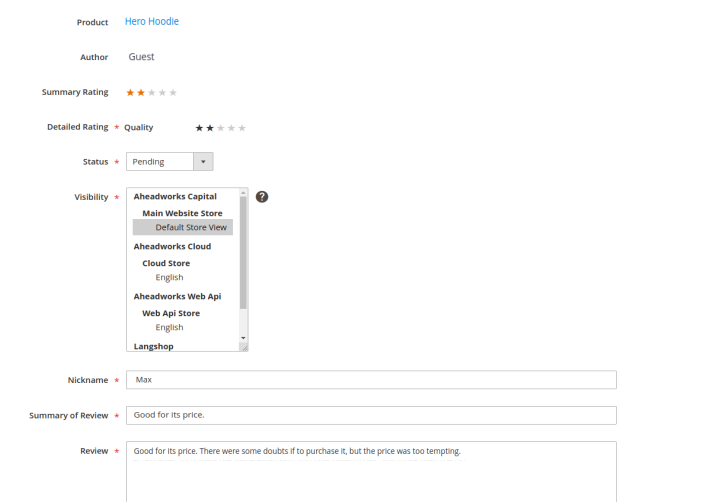
Task: Click the Visibility list scroll down arrow
Action: tap(243, 338)
